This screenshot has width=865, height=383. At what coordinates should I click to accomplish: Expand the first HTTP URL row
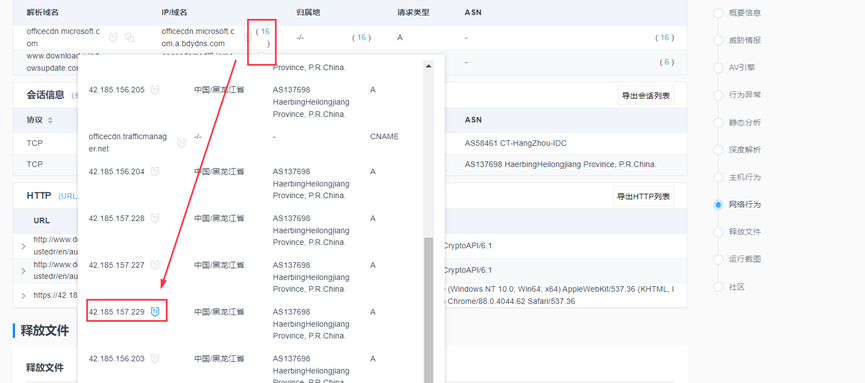pyautogui.click(x=23, y=246)
